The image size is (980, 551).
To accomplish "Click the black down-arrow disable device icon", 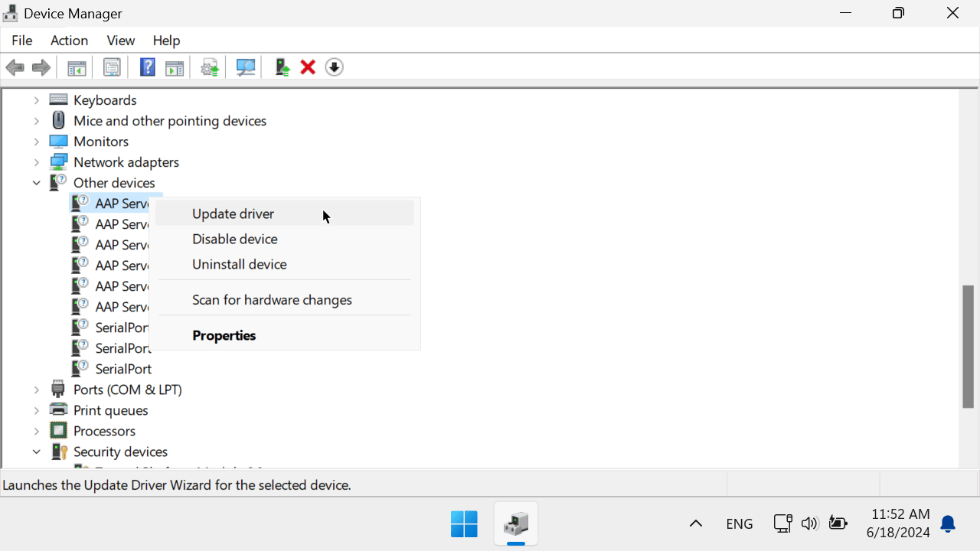I will 334,67.
